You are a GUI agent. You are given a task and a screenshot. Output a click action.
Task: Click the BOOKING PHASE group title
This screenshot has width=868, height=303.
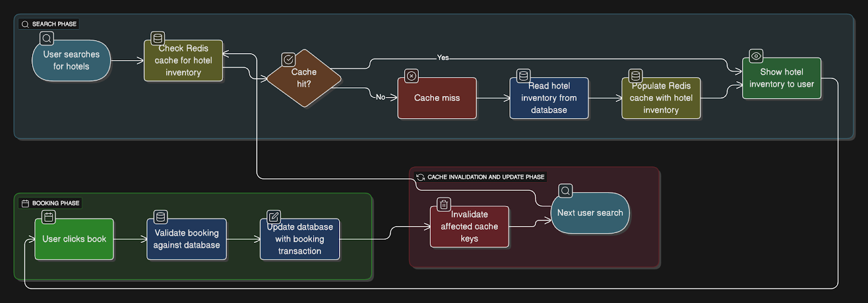tap(56, 203)
